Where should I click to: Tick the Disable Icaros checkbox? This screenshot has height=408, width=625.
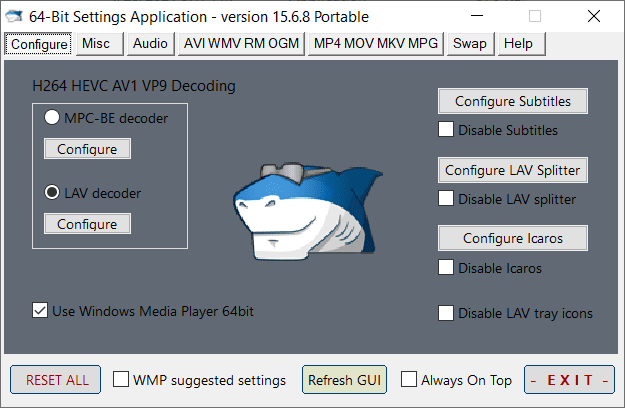[x=446, y=268]
